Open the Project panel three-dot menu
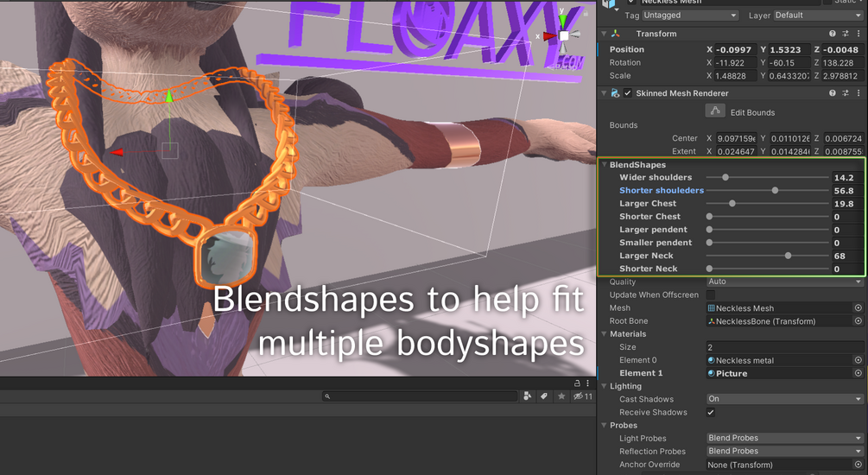Screen dimensions: 868x475 (587, 383)
